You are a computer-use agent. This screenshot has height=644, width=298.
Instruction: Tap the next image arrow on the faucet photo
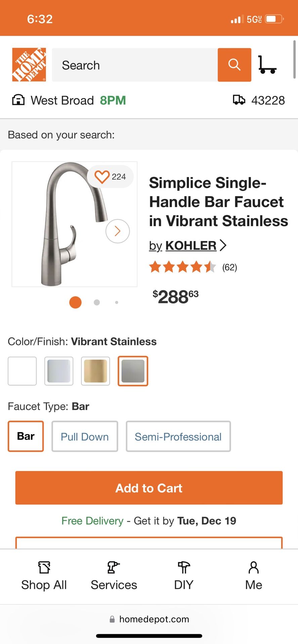tap(117, 231)
